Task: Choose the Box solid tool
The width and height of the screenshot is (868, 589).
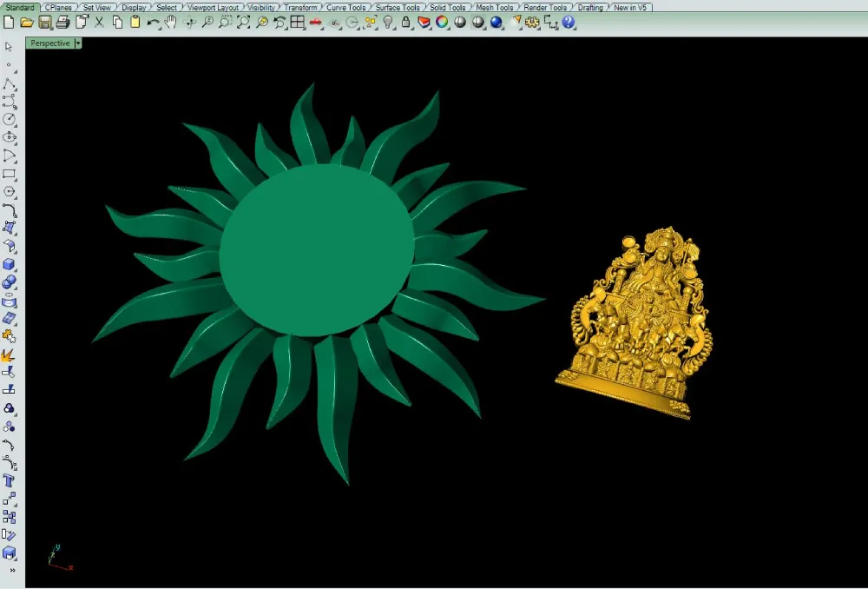Action: [9, 264]
